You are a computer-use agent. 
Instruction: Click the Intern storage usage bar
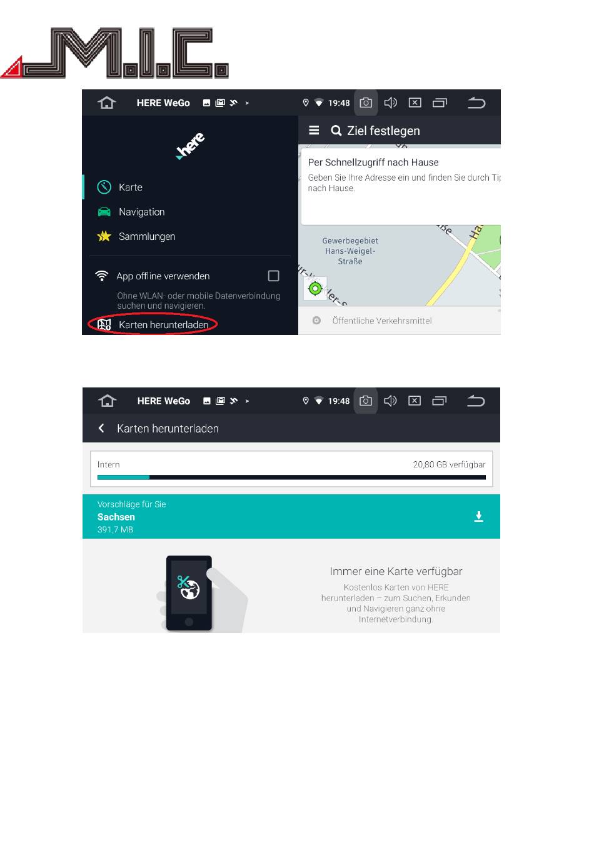pos(291,477)
